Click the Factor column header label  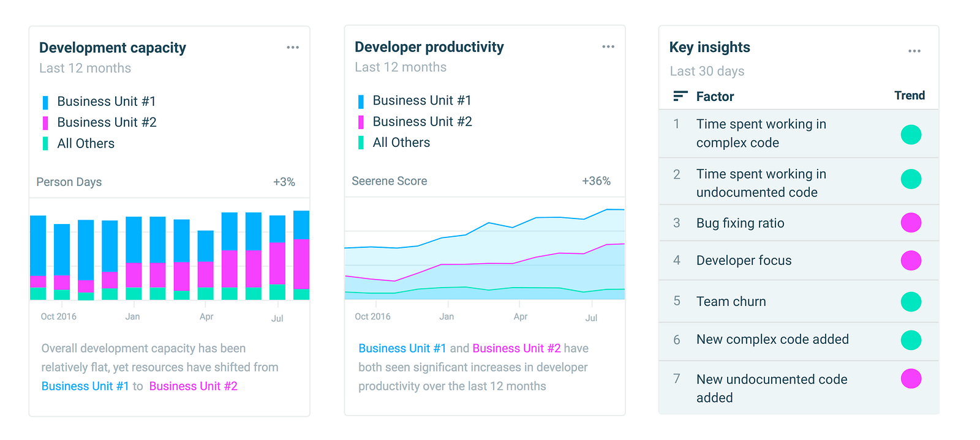(715, 97)
